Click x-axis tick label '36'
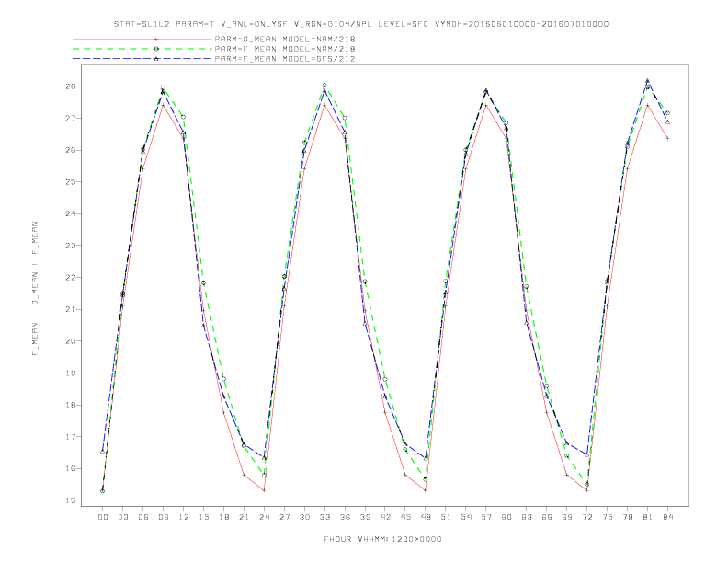The image size is (728, 563). pyautogui.click(x=345, y=517)
